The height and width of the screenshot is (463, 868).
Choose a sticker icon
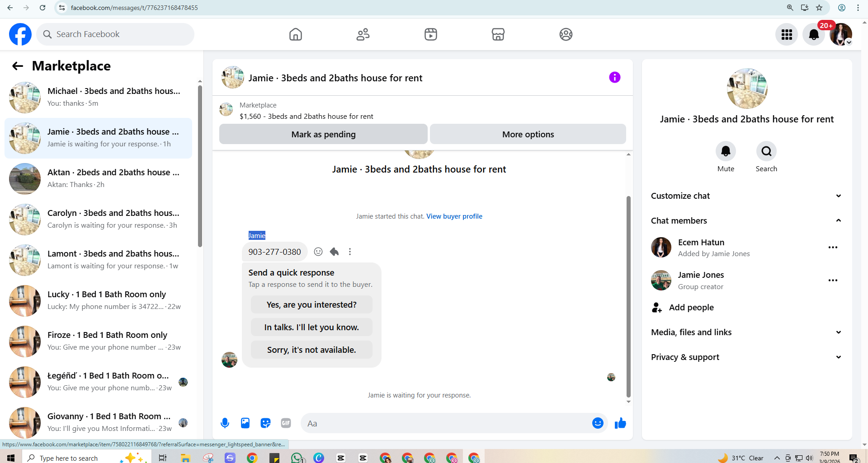click(265, 423)
